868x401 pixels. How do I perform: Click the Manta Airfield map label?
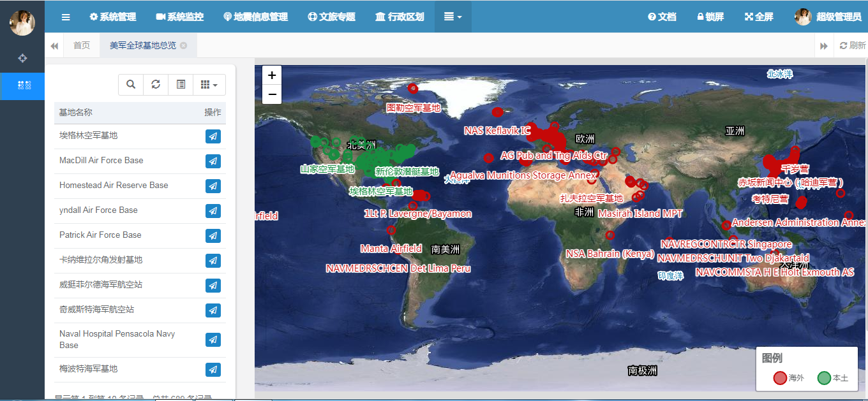pyautogui.click(x=391, y=249)
